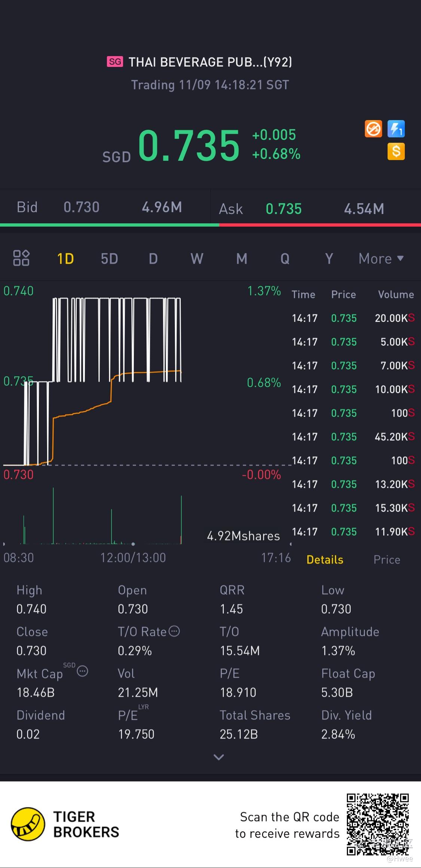
Task: Tap the T/O value 15.54M
Action: pyautogui.click(x=240, y=651)
